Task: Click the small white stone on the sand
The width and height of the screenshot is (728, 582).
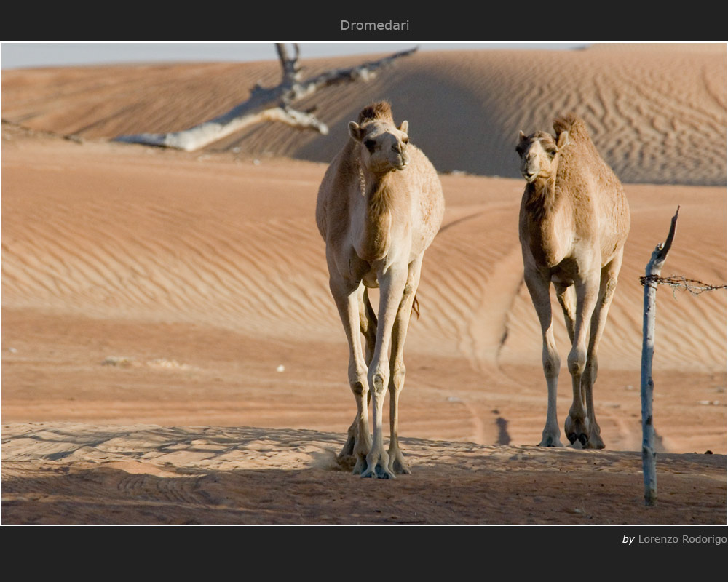Action: pos(280,369)
